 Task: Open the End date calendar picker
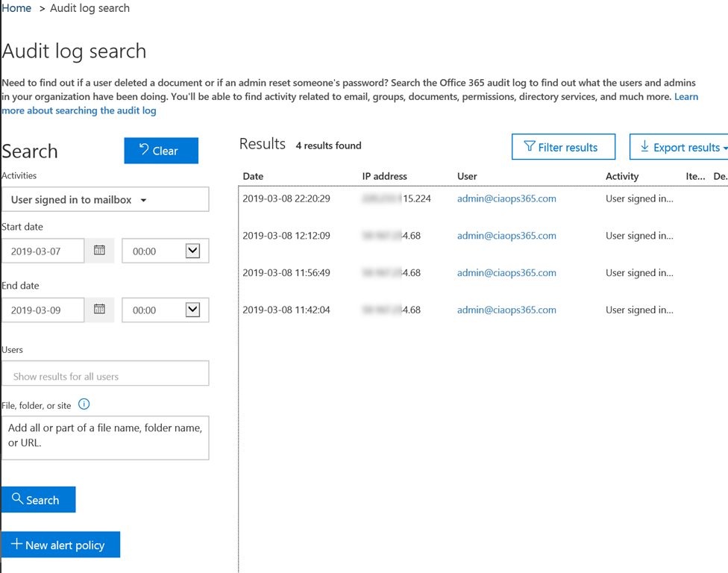pyautogui.click(x=99, y=310)
